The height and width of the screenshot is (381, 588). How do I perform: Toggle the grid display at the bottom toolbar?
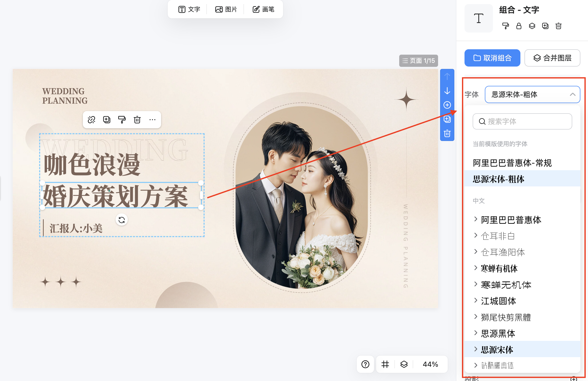385,364
